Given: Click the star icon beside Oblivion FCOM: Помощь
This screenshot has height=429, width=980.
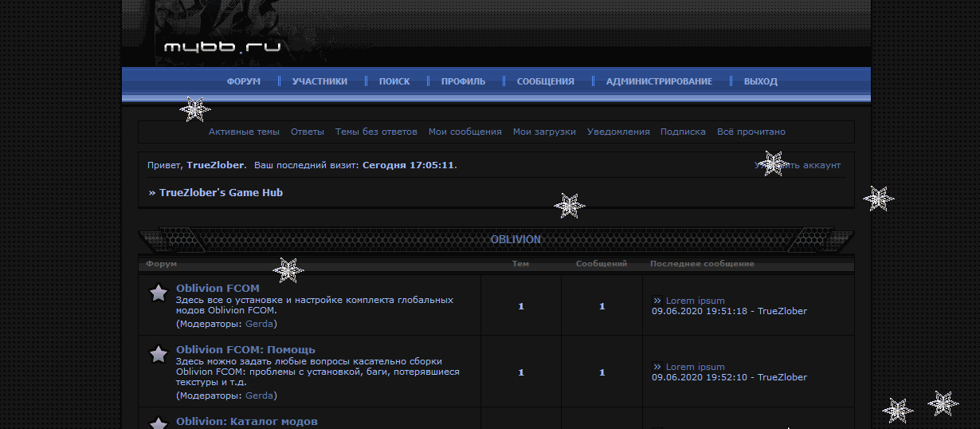Looking at the screenshot, I should 159,355.
